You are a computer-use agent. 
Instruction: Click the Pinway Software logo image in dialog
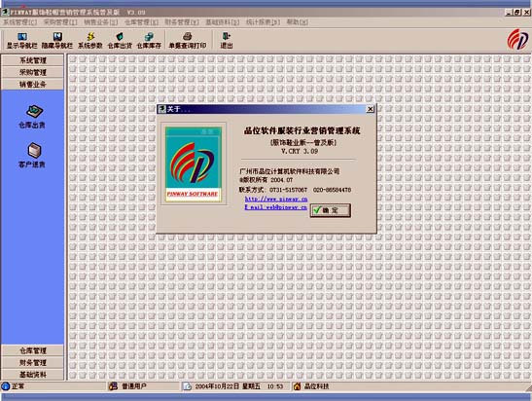(x=193, y=164)
